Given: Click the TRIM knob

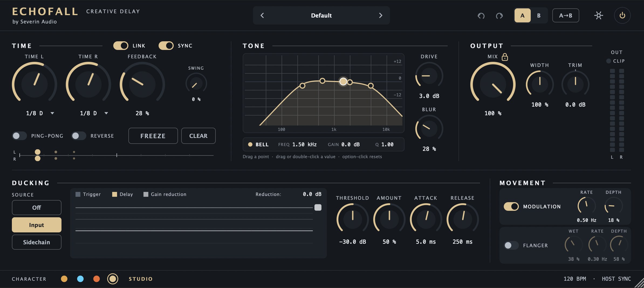Looking at the screenshot, I should pyautogui.click(x=576, y=84).
